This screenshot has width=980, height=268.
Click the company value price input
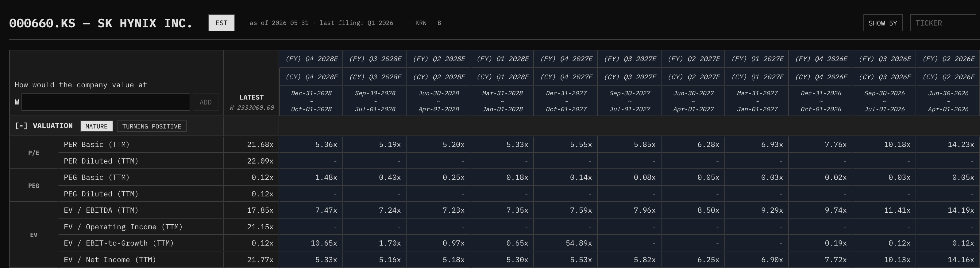tap(106, 102)
